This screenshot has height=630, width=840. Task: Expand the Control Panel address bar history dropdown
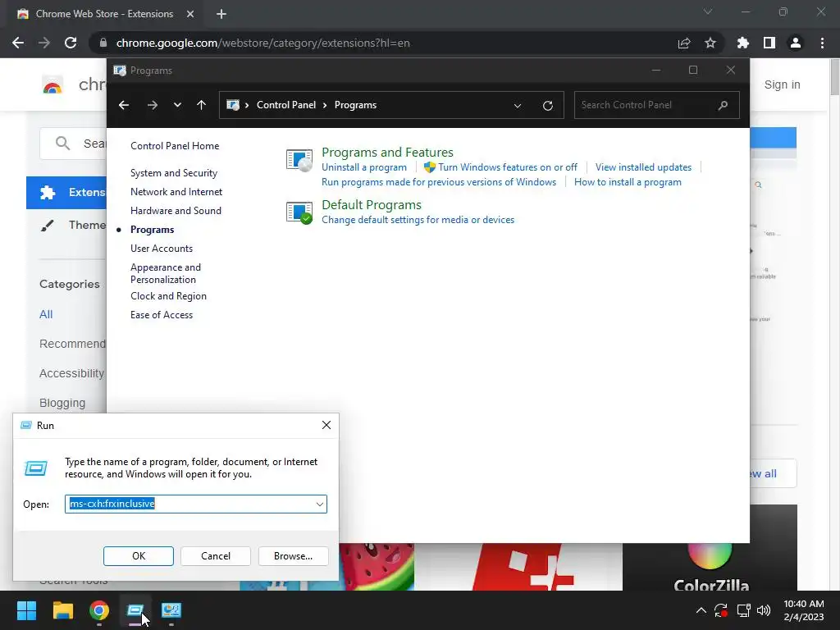click(518, 106)
